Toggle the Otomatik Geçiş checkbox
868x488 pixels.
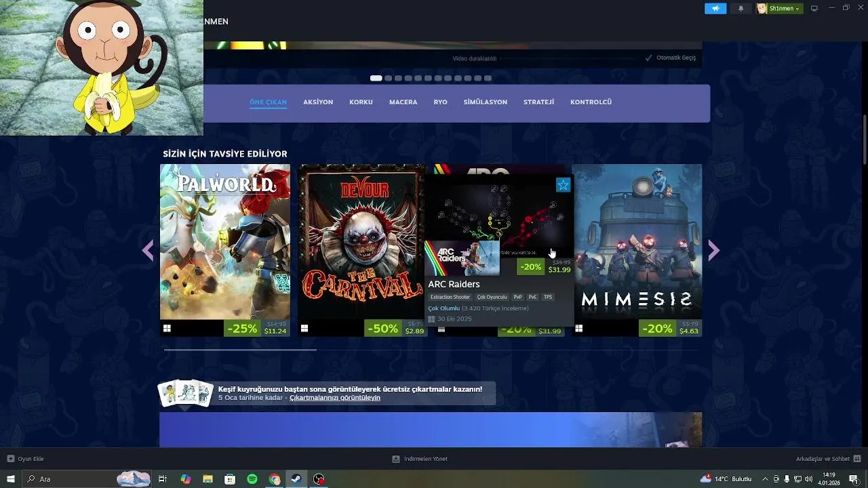[x=649, y=58]
